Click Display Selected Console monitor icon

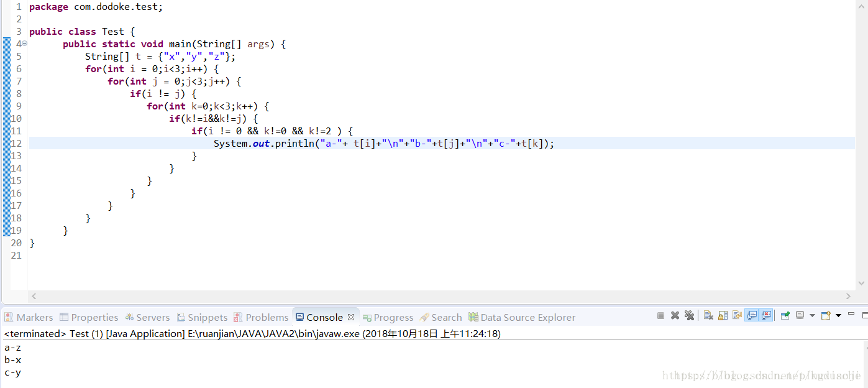pos(800,316)
